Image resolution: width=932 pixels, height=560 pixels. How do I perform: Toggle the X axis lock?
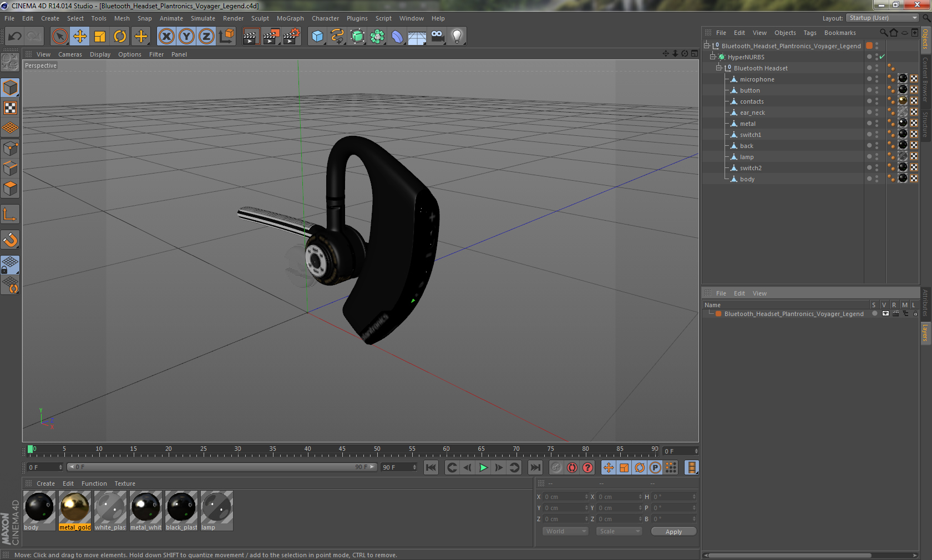click(x=166, y=37)
